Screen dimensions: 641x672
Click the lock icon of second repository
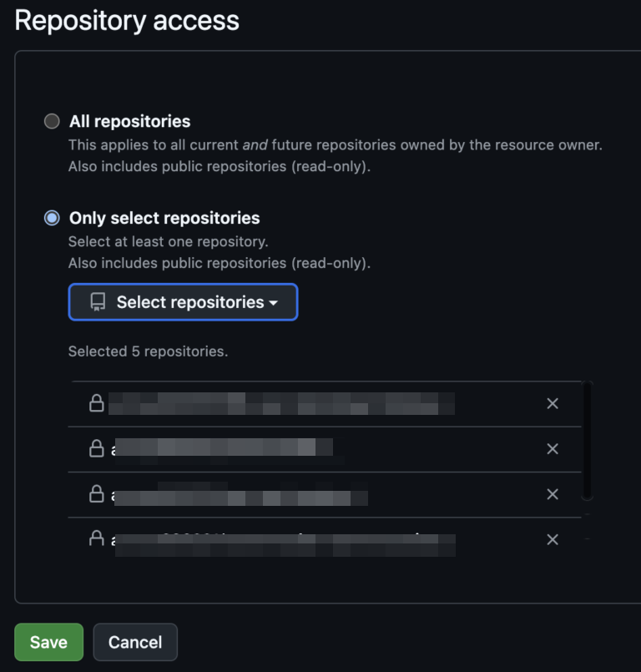pyautogui.click(x=97, y=449)
